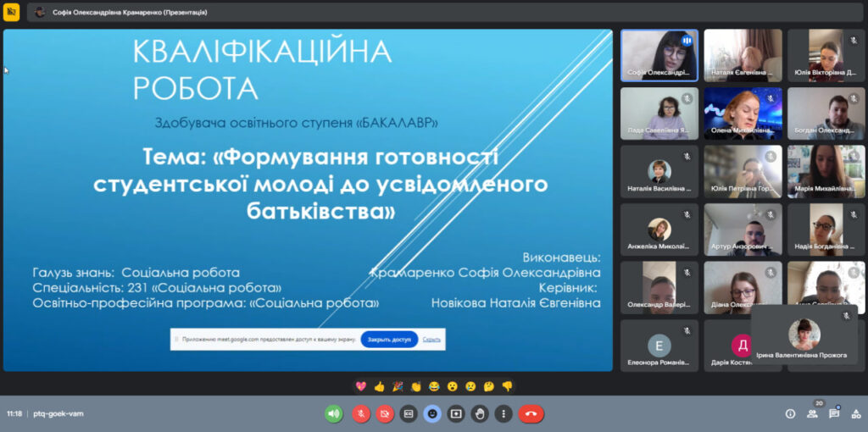
Task: Leave the call with the red hang-up button
Action: (x=531, y=413)
